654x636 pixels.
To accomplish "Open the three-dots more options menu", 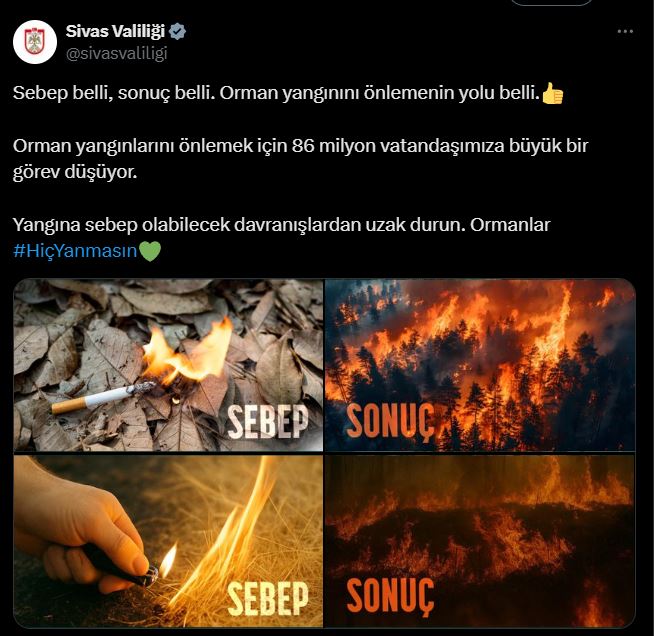I will (625, 31).
